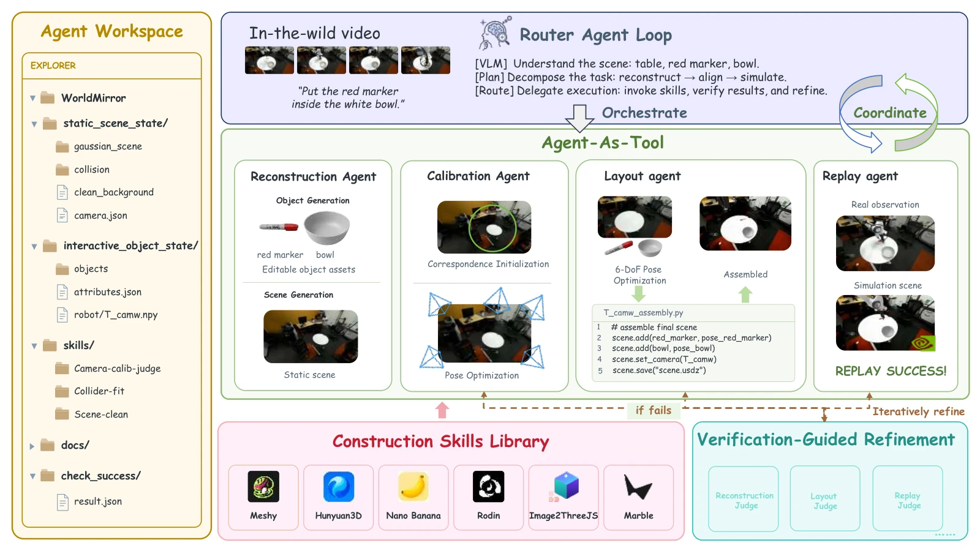Screen dimensions: 980x551
Task: Click the camera.json file icon
Action: [x=62, y=215]
